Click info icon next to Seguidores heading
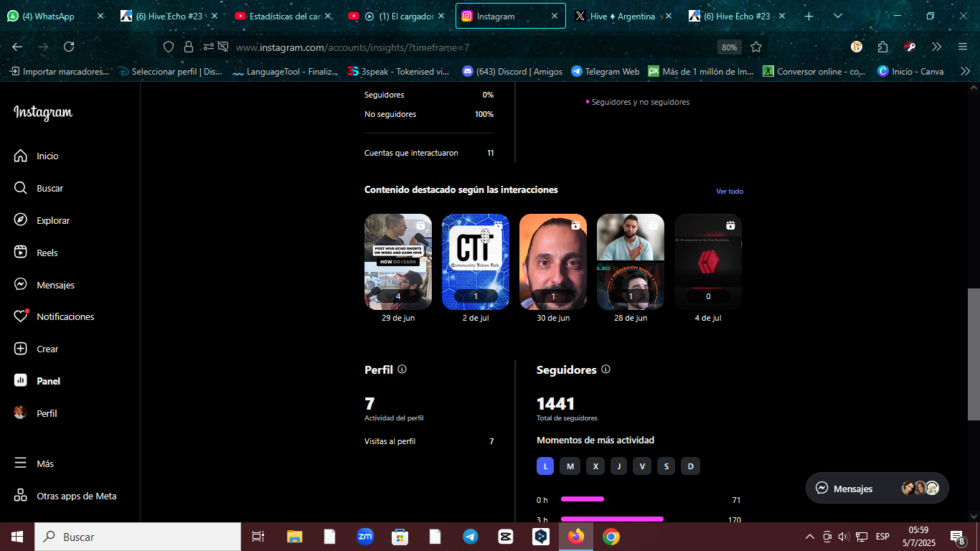The height and width of the screenshot is (551, 980). click(x=606, y=369)
